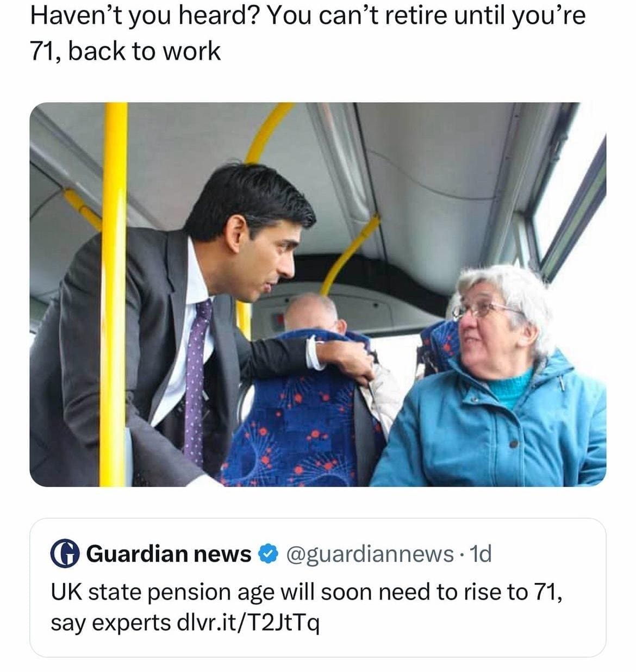The width and height of the screenshot is (636, 672).
Task: Click the Guardian news logo avatar
Action: [x=65, y=553]
